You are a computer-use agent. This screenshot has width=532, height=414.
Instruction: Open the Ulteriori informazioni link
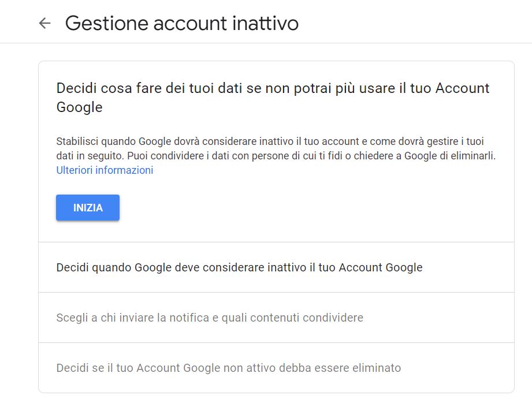pos(105,170)
